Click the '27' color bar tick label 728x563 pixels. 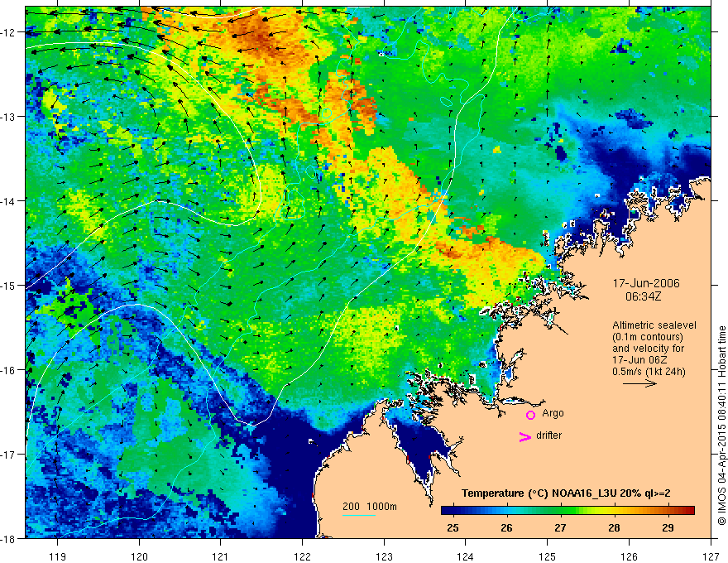pos(560,527)
